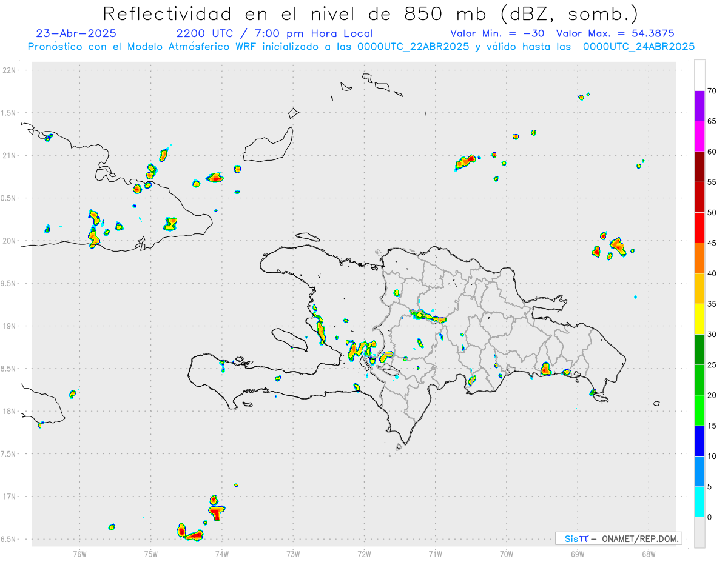Click the purple 65–70 dBZ color band

tap(699, 106)
